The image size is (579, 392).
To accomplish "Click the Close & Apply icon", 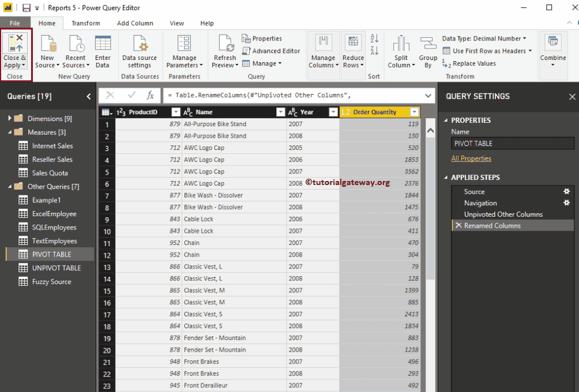I will click(15, 44).
